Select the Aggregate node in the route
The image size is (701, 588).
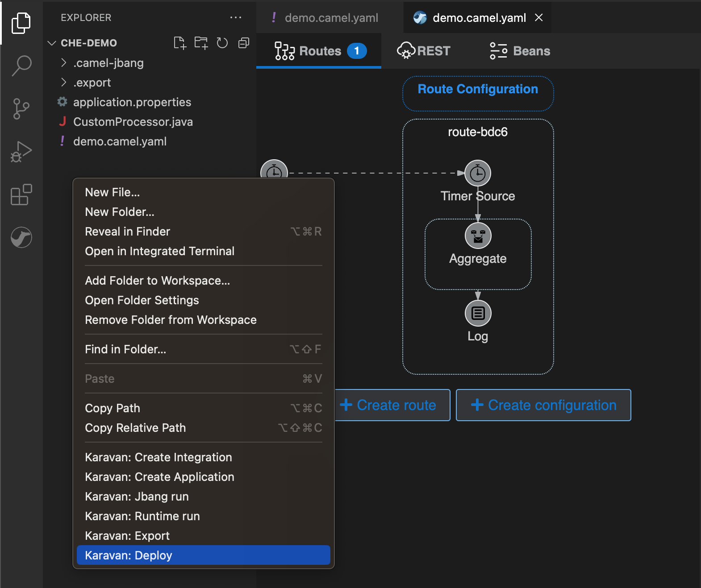478,236
